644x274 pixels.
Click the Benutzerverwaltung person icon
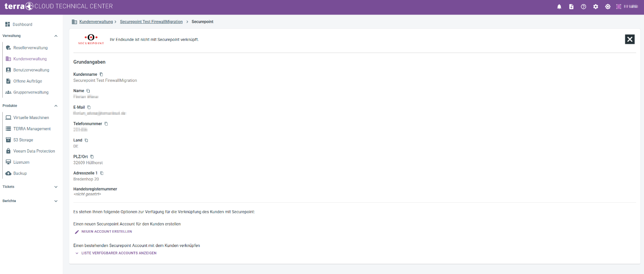point(8,70)
